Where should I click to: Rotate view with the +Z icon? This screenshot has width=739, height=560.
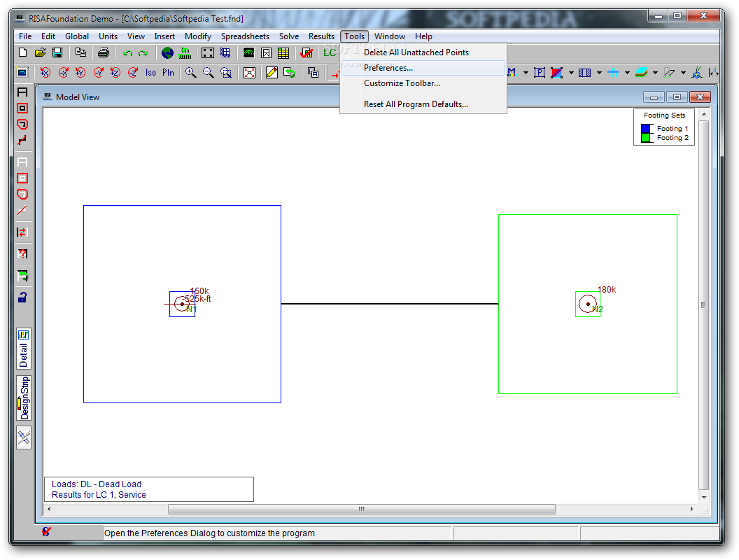[115, 73]
